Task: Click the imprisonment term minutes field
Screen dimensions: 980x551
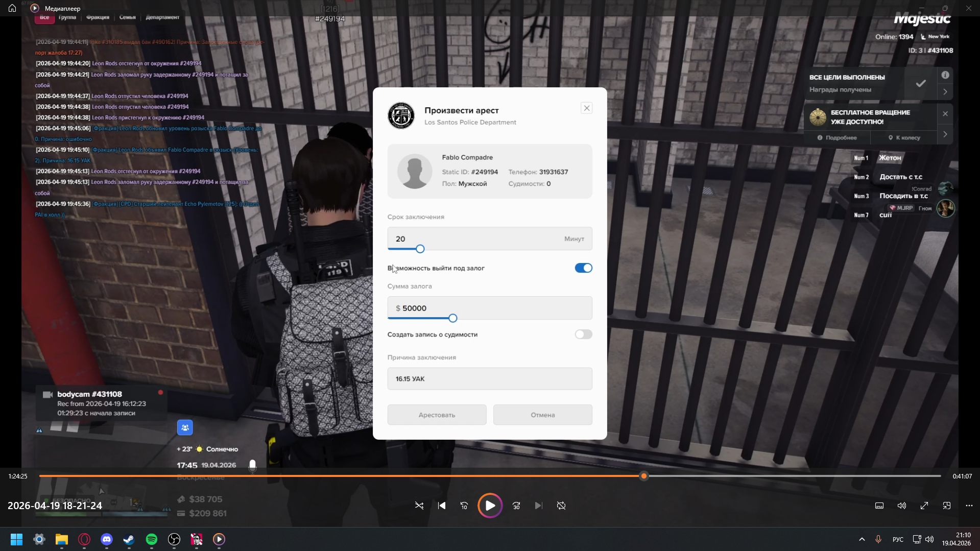Action: [x=490, y=238]
